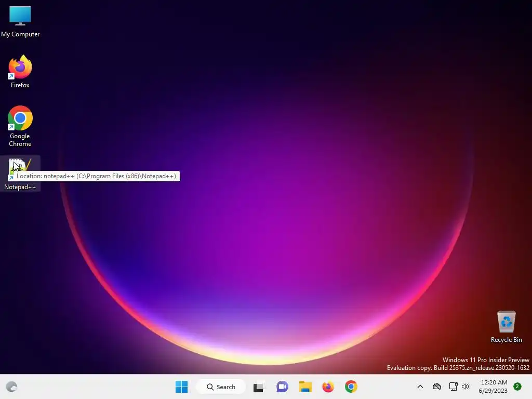Select the Google Chrome desktop shortcut

(x=20, y=126)
